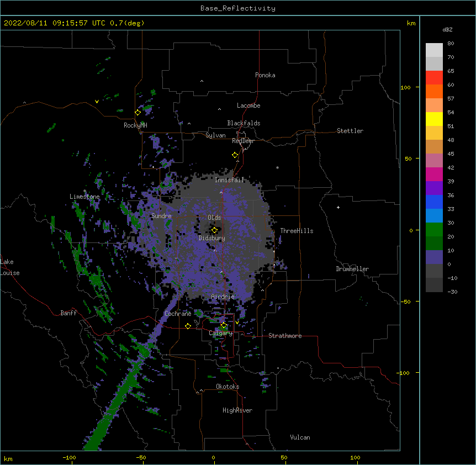476x465 pixels.
Task: Click the yellow marker east of Cochrane
Action: coord(188,326)
